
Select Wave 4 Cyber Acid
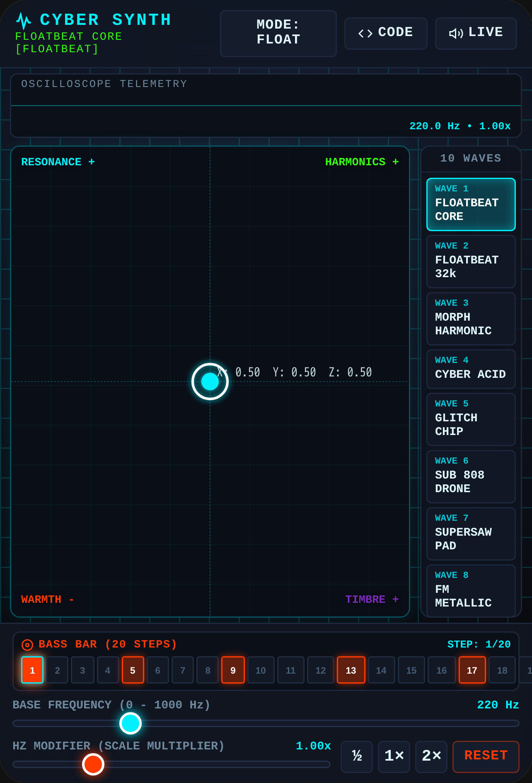471,369
